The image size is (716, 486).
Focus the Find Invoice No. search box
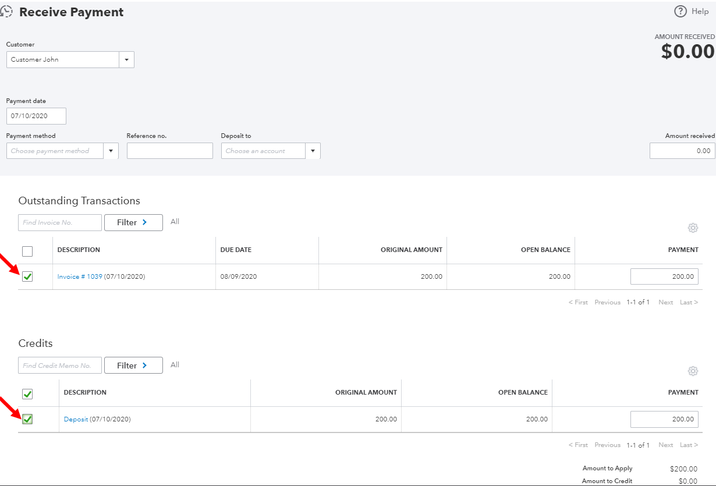(60, 222)
